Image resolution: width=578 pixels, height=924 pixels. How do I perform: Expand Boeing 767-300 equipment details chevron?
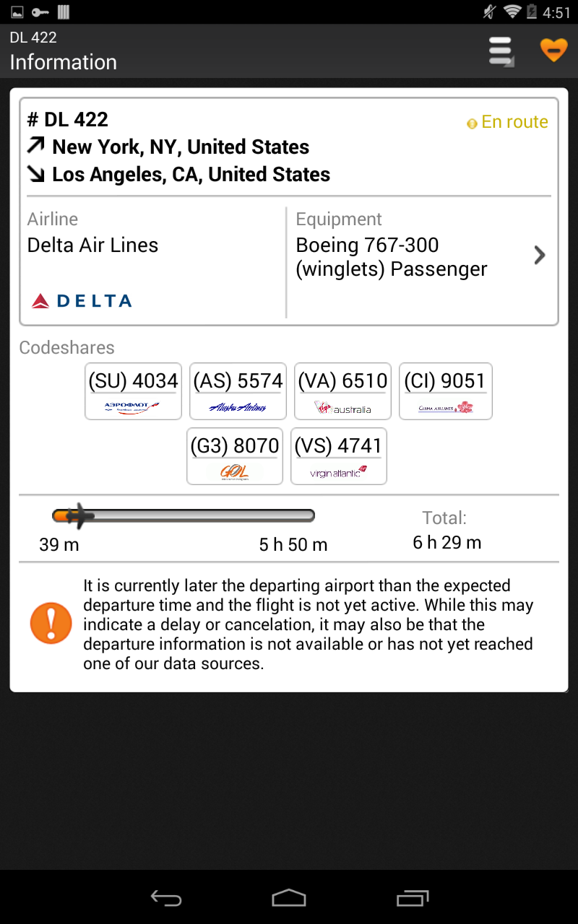(x=539, y=255)
